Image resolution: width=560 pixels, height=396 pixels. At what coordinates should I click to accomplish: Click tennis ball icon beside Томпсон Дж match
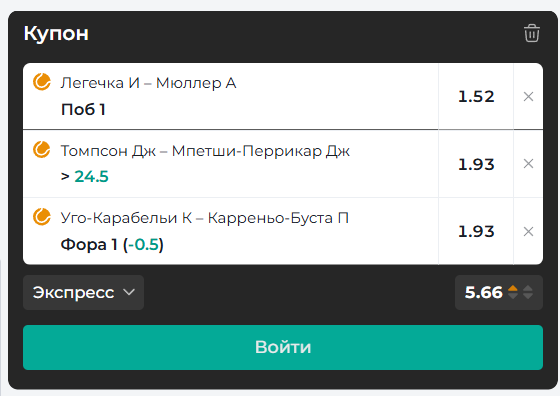click(42, 149)
